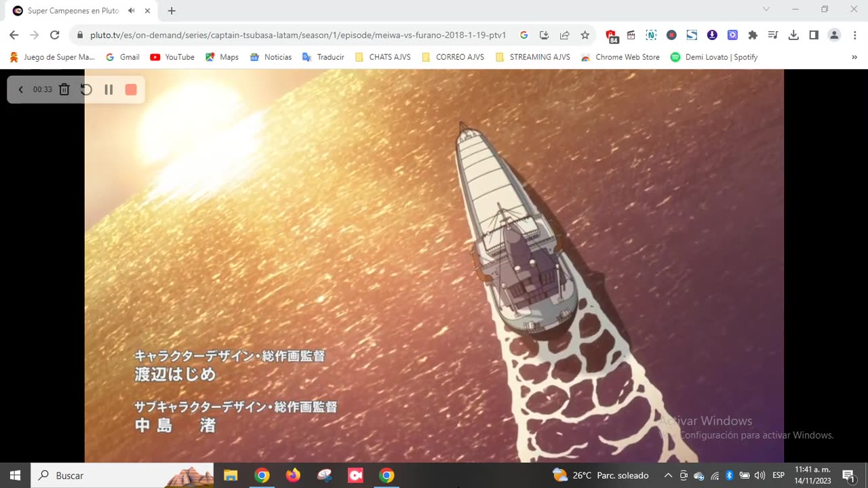Viewport: 868px width, 488px height.
Task: Mute the tab via its speaker icon
Action: (x=131, y=11)
